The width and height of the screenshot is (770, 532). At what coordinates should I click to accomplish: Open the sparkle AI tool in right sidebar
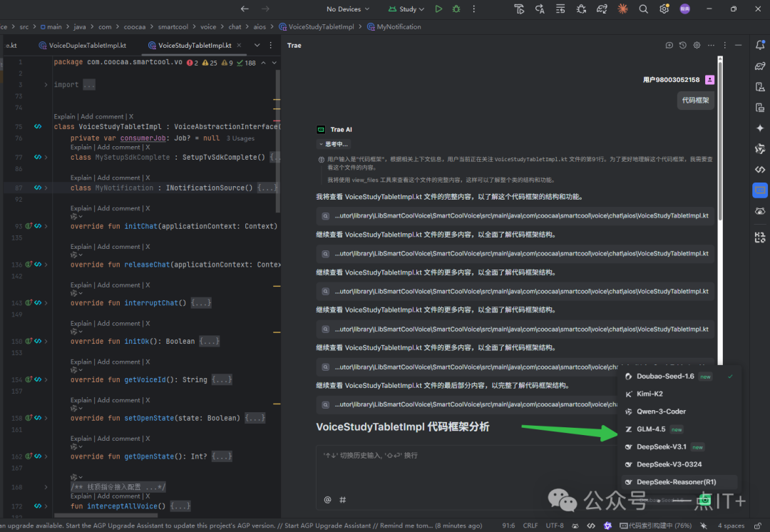(760, 128)
